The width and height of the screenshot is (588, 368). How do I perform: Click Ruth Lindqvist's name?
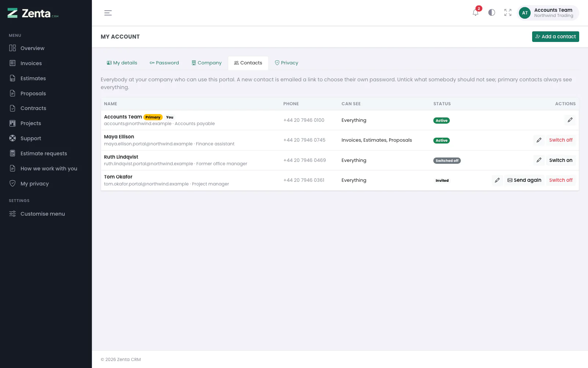(121, 157)
